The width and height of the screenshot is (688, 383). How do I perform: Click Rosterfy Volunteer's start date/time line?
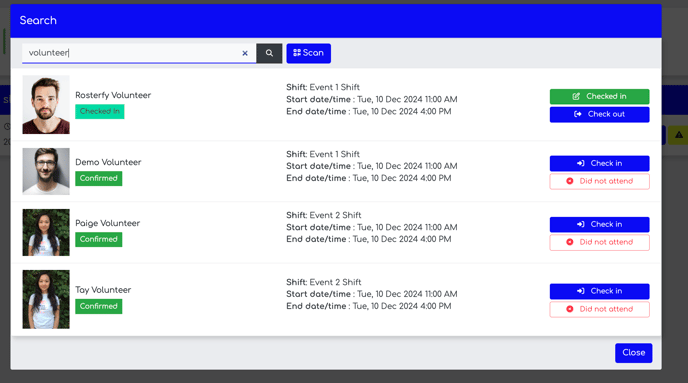pyautogui.click(x=372, y=99)
